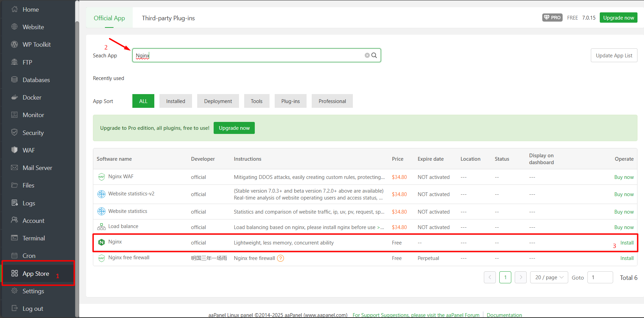Click Upgrade now in the green banner
The width and height of the screenshot is (644, 318).
[234, 128]
